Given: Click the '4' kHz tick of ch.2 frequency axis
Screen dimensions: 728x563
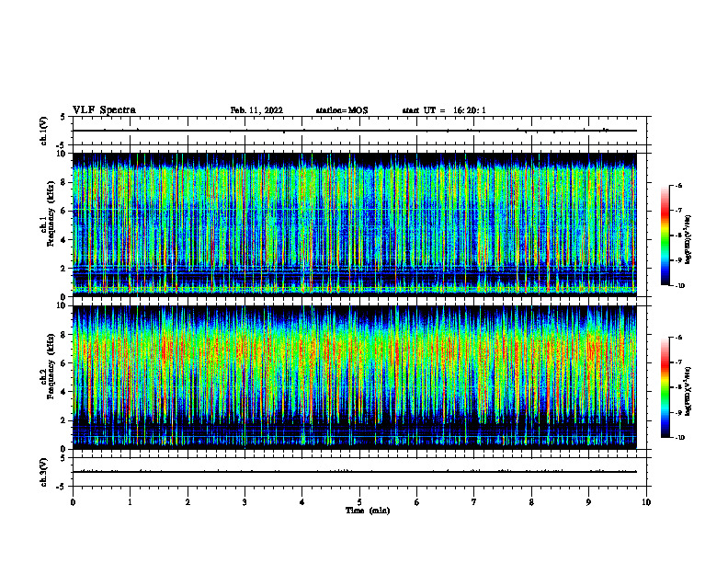Looking at the screenshot, I should [63, 392].
